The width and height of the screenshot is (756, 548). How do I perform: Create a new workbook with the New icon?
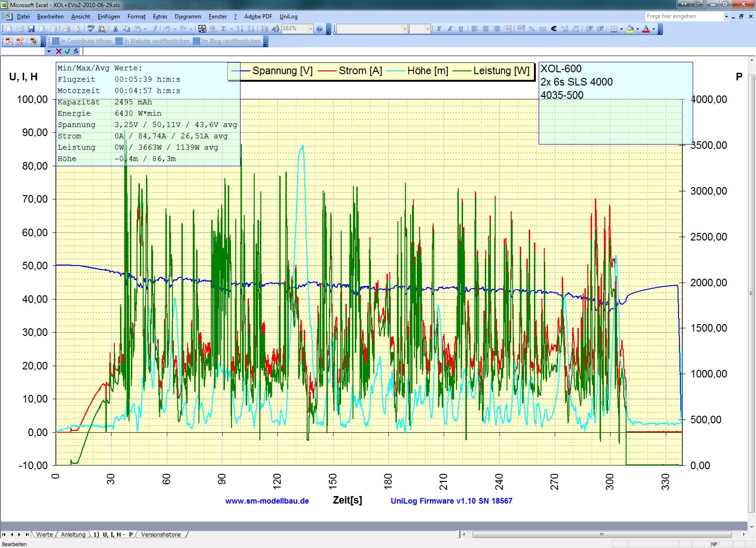(9, 29)
